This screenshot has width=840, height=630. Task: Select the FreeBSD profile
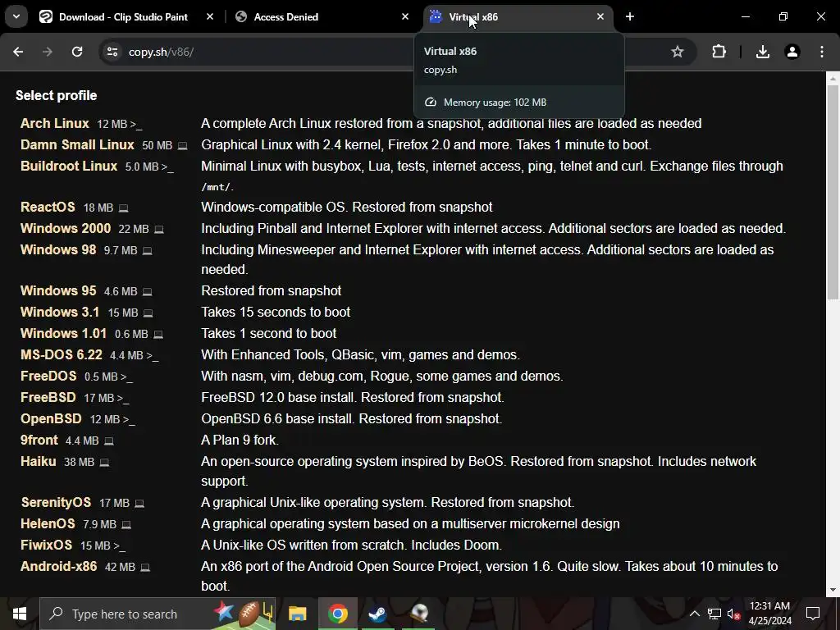pos(48,398)
